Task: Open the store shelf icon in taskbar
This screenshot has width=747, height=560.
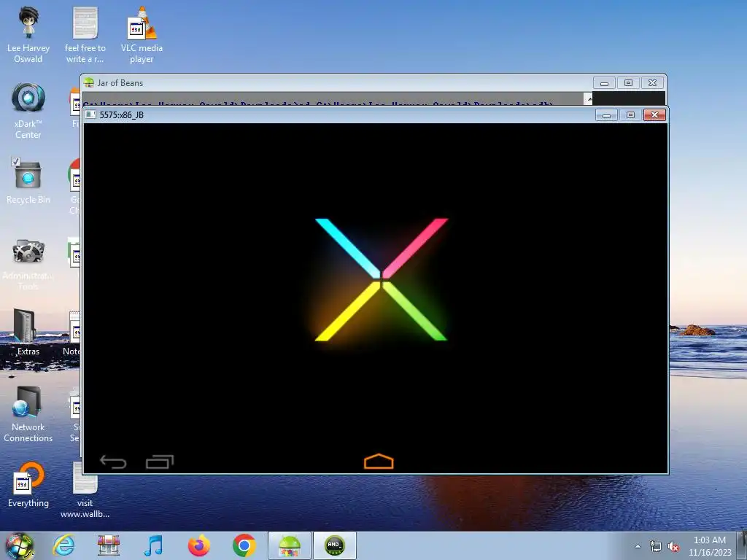Action: (x=109, y=545)
